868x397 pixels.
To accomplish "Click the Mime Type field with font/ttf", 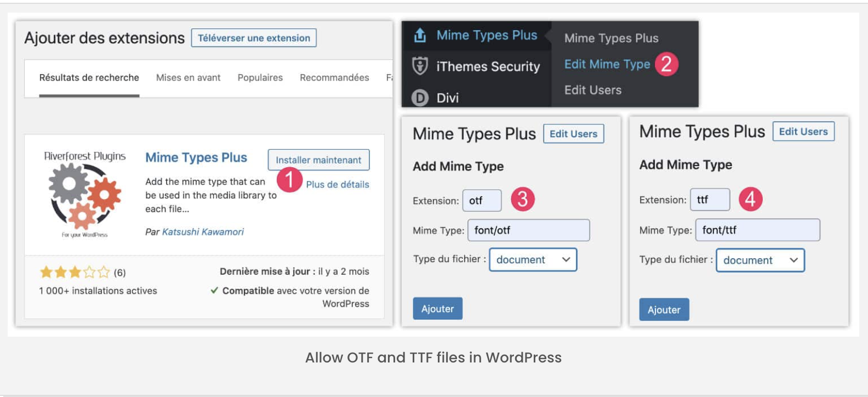I will 757,230.
